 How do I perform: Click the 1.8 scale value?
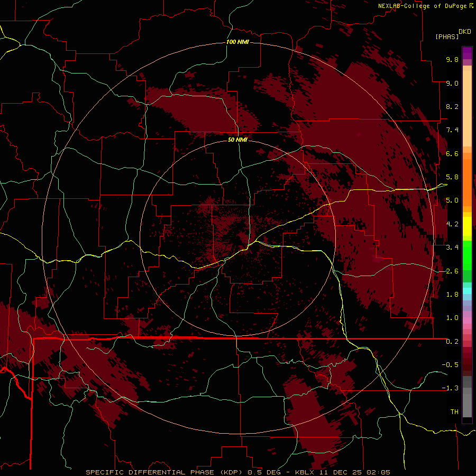pos(452,295)
